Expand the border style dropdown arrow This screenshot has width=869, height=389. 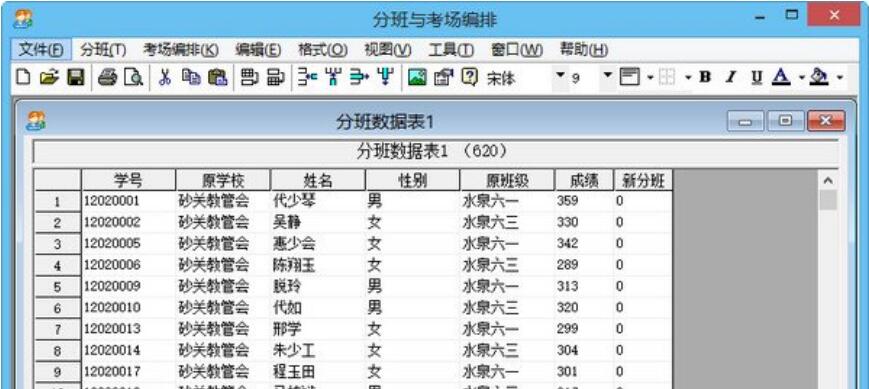click(x=650, y=78)
